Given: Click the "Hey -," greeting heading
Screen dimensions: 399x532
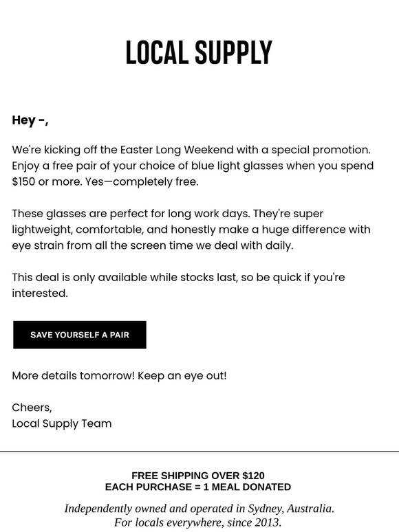Looking at the screenshot, I should [30, 120].
